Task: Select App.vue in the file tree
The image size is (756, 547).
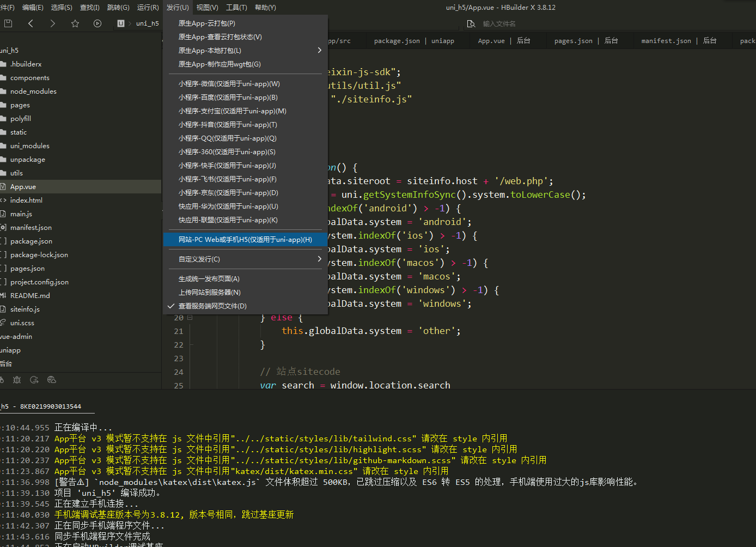Action: click(x=81, y=187)
